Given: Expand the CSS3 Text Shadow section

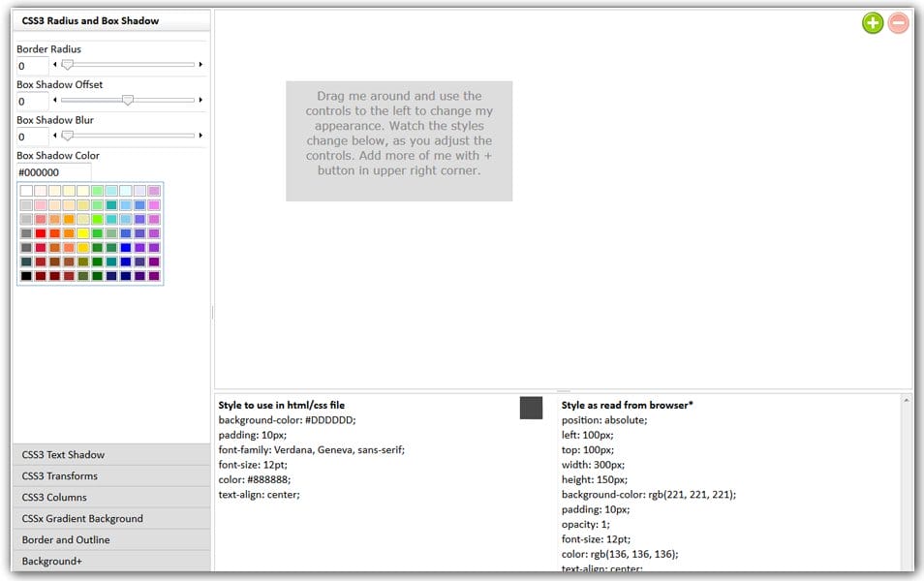Looking at the screenshot, I should (x=110, y=455).
